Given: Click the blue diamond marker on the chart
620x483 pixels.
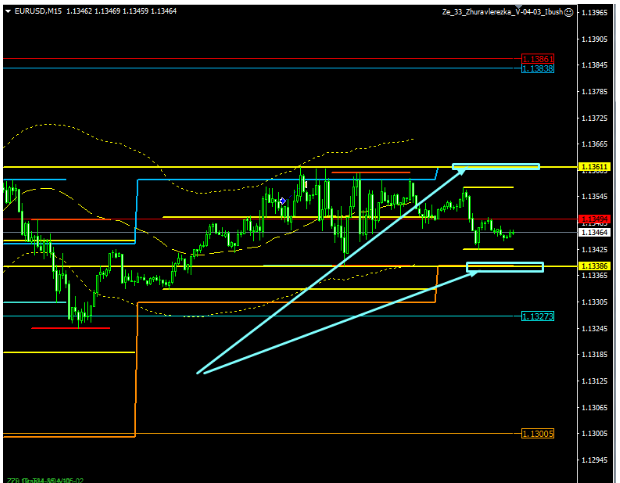Looking at the screenshot, I should pyautogui.click(x=282, y=201).
